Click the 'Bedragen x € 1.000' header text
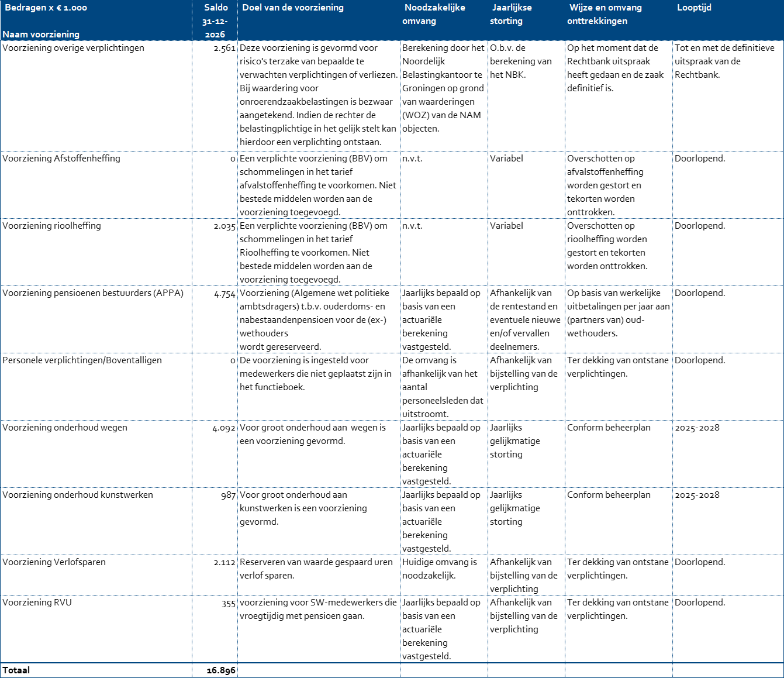The height and width of the screenshot is (678, 784). tap(46, 8)
